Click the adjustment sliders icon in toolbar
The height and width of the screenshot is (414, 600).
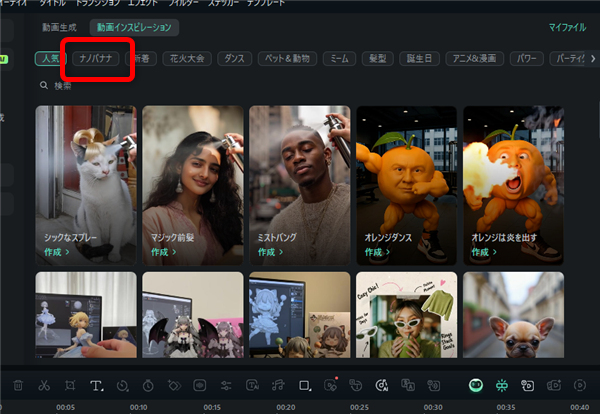tap(226, 385)
